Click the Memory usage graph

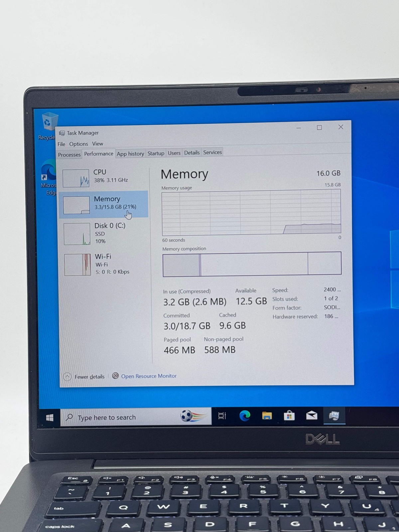click(251, 212)
